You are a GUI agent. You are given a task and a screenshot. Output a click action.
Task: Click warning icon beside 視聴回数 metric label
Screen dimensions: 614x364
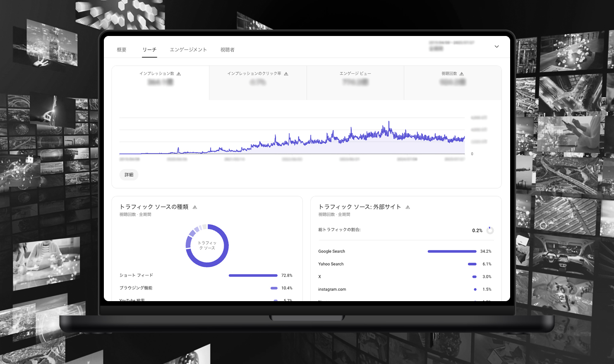point(462,74)
